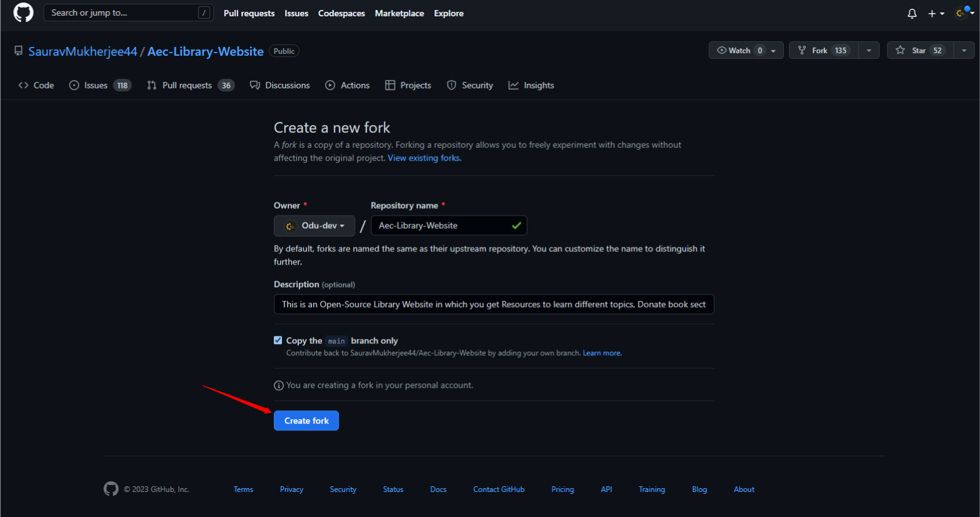Image resolution: width=980 pixels, height=517 pixels.
Task: Switch to the repository Issues tab
Action: coord(100,85)
